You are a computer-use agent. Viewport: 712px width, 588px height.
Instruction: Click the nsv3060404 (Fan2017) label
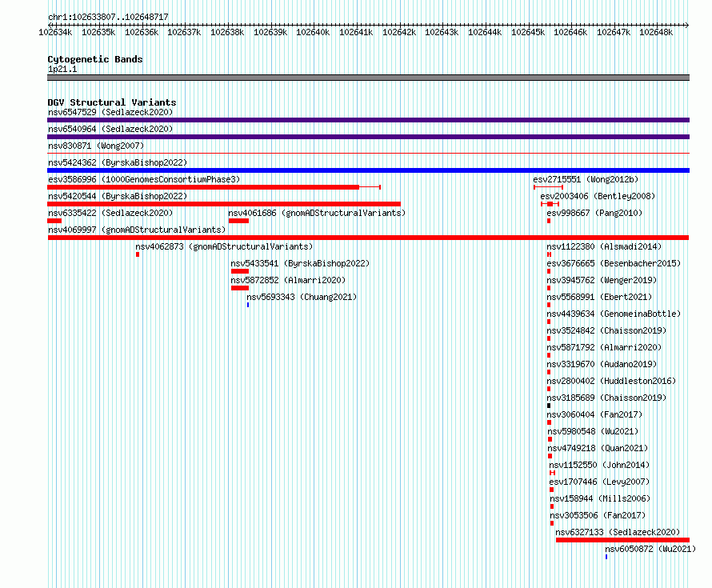pyautogui.click(x=594, y=414)
